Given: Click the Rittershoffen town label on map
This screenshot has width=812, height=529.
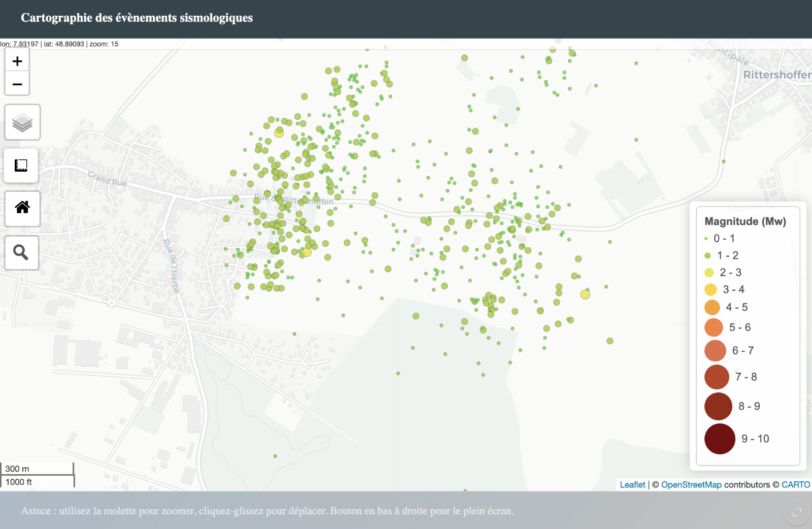Looking at the screenshot, I should (x=776, y=75).
